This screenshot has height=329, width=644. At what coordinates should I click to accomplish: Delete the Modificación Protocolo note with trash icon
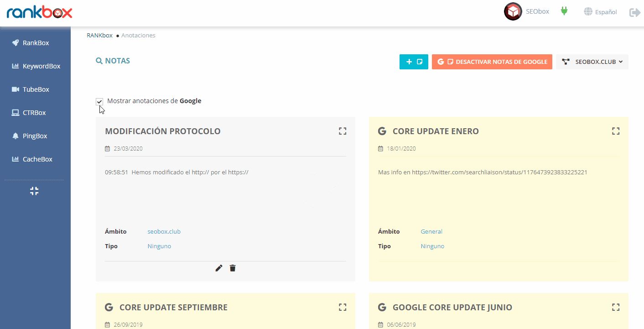[233, 268]
